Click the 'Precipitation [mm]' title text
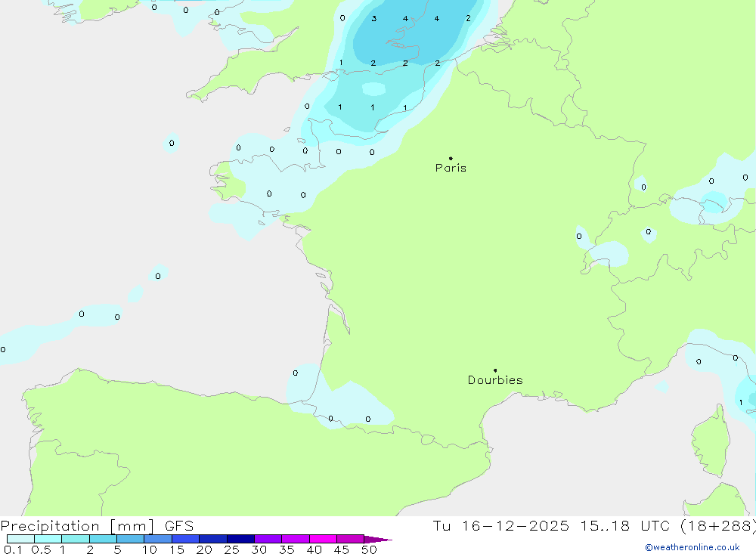Viewport: 756px width, 554px height. pos(77,526)
